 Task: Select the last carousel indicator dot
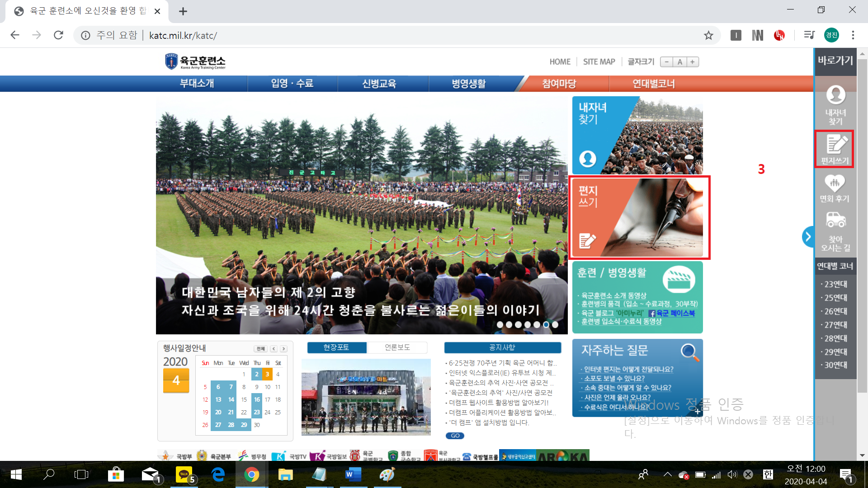tap(555, 324)
